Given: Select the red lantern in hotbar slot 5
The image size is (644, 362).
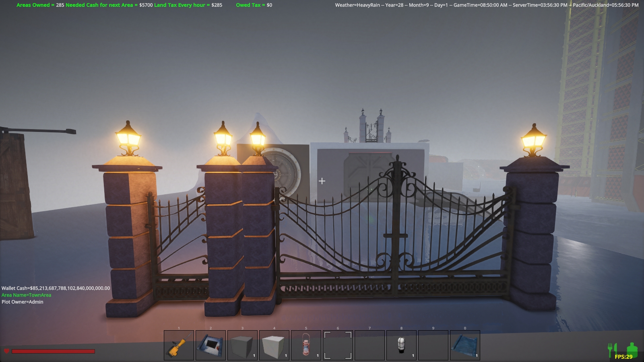Looking at the screenshot, I should (306, 345).
